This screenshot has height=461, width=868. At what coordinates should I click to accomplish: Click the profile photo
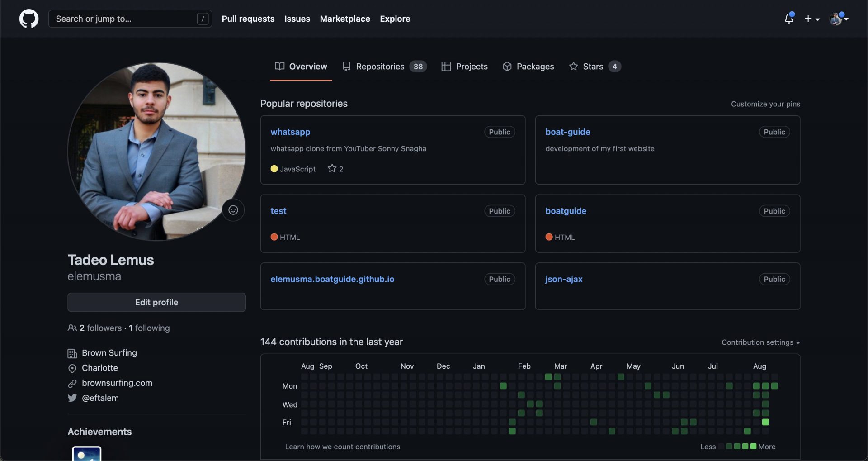156,152
